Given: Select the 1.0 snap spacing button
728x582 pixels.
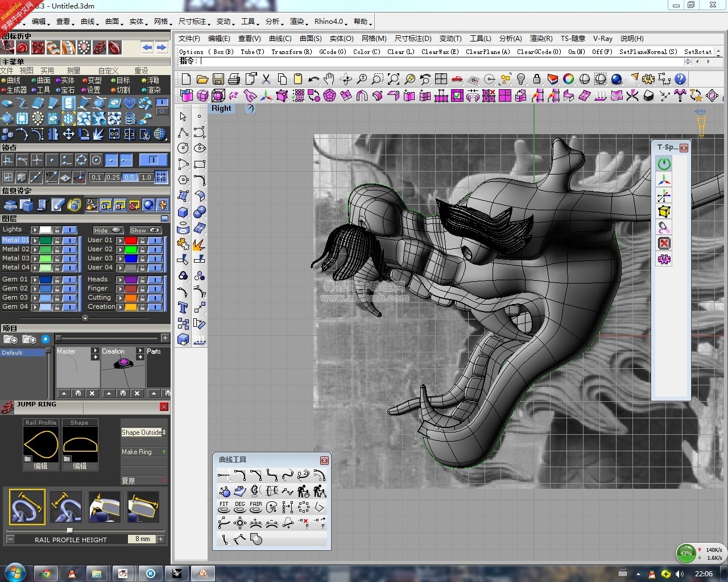Looking at the screenshot, I should [146, 177].
